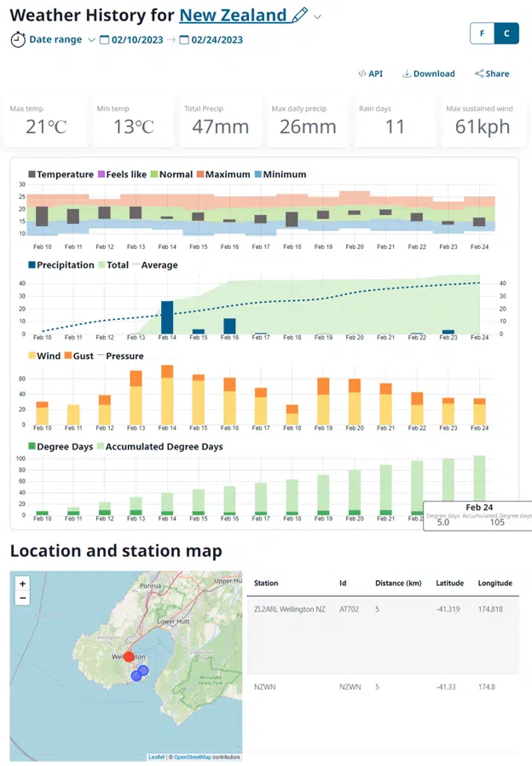532x766 pixels.
Task: Share this weather history page
Action: click(x=492, y=73)
